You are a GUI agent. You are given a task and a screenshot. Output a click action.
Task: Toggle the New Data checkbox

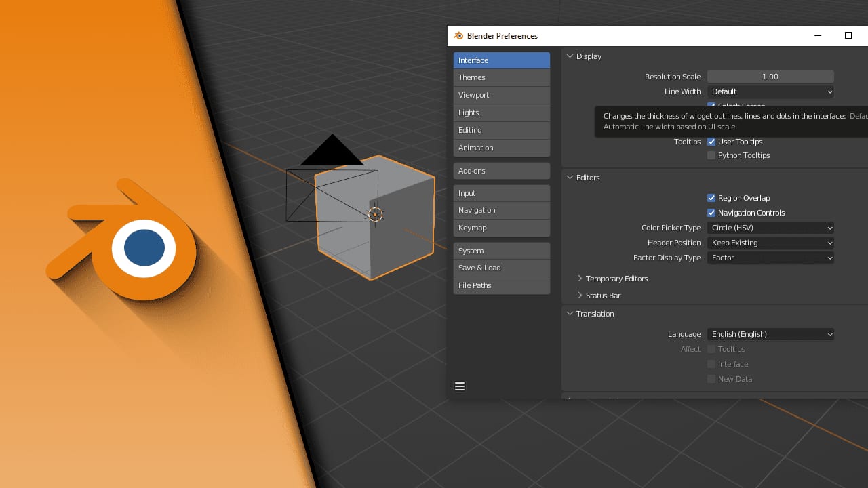click(x=711, y=379)
